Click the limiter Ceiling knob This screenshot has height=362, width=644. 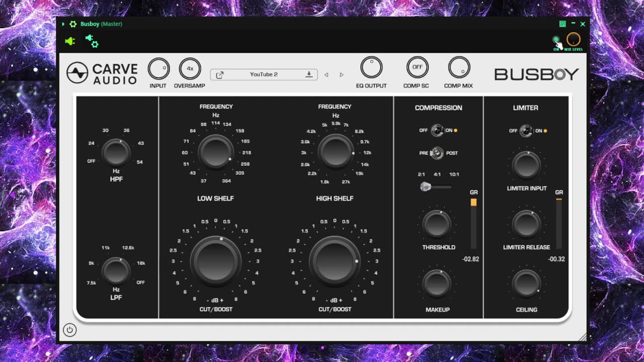click(526, 283)
